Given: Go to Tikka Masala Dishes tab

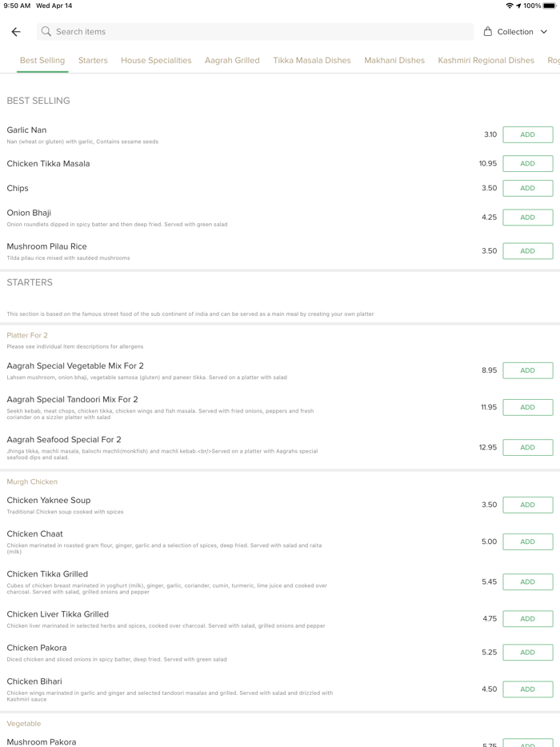Looking at the screenshot, I should coord(312,61).
